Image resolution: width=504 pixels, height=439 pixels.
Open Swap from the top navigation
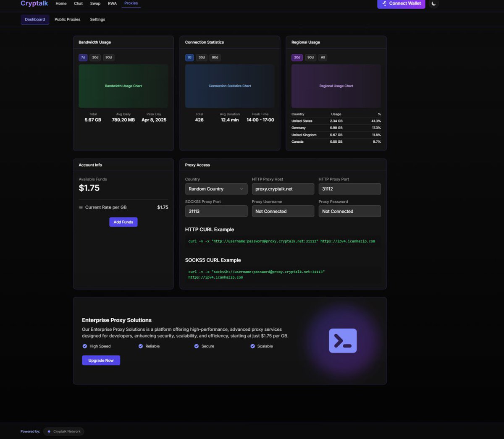click(x=95, y=3)
